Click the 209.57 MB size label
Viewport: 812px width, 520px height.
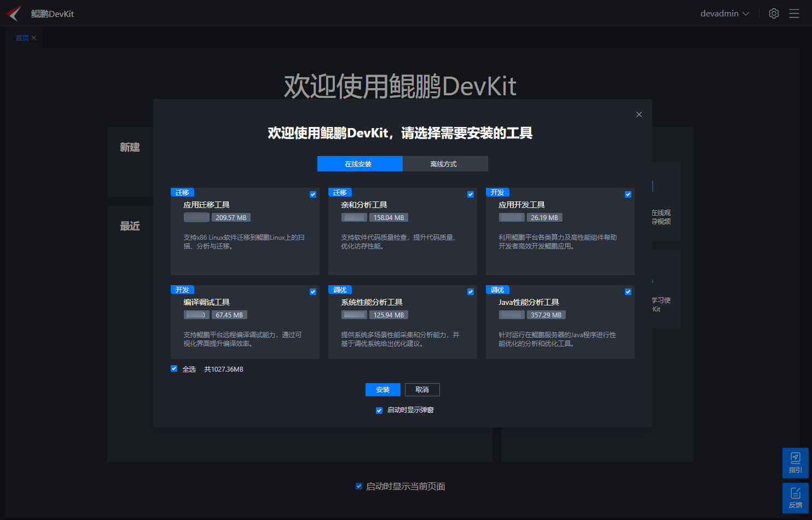(x=231, y=217)
